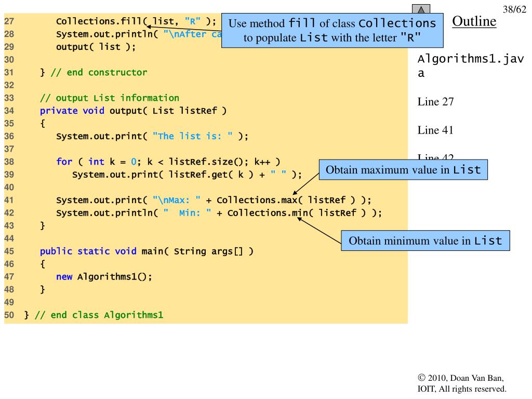Click the 'Obtain minimum value in List' callout
Screen dimensions: 532x399
(x=425, y=241)
